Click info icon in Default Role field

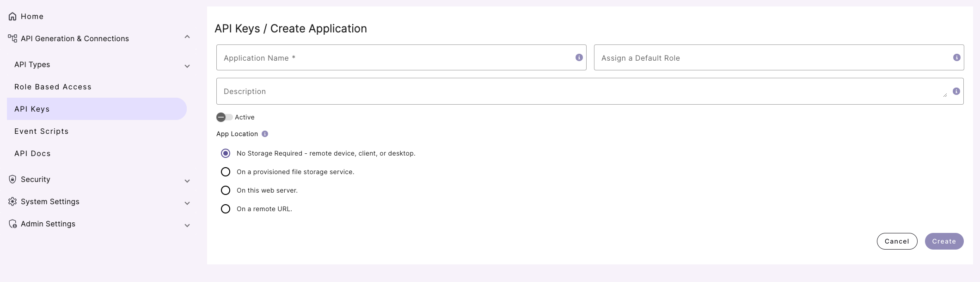point(956,57)
